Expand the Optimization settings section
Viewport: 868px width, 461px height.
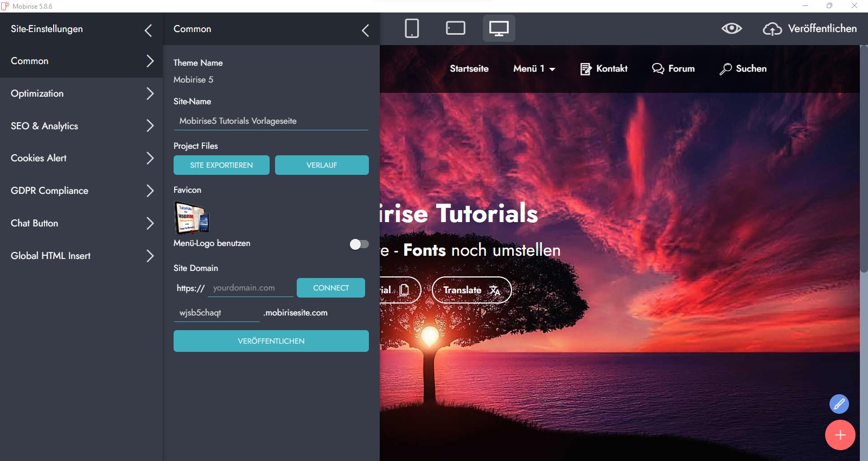[x=81, y=93]
